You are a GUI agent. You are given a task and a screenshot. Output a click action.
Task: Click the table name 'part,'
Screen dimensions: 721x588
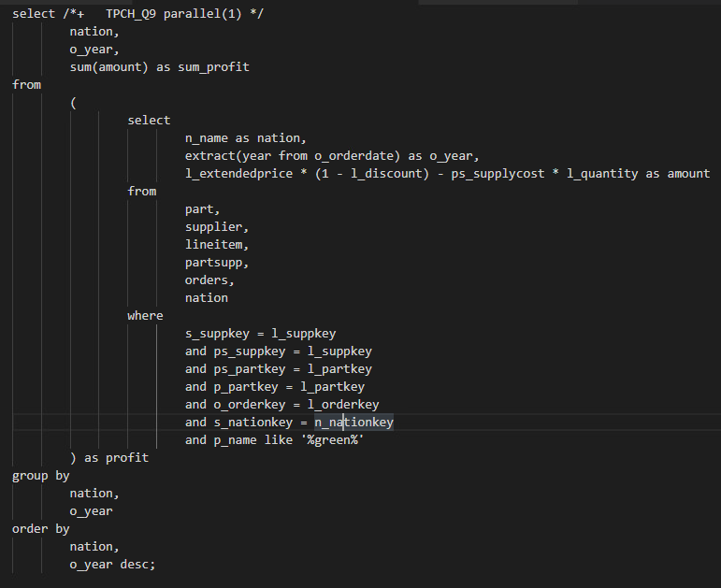coord(202,209)
